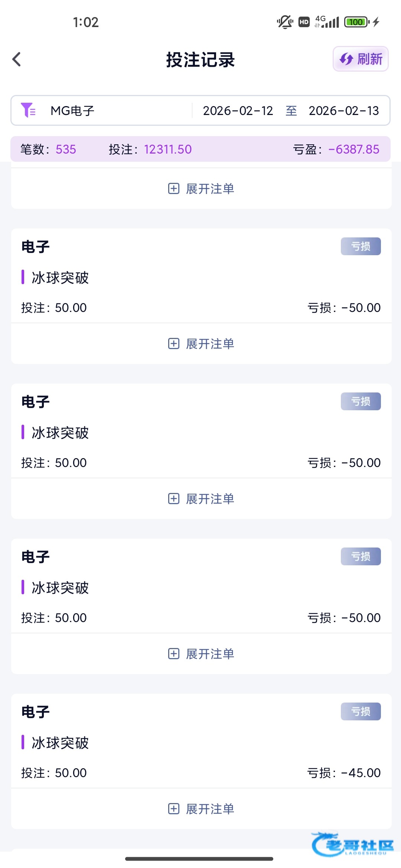Select the start date 2026-02-12
This screenshot has height=868, width=401.
click(x=238, y=111)
